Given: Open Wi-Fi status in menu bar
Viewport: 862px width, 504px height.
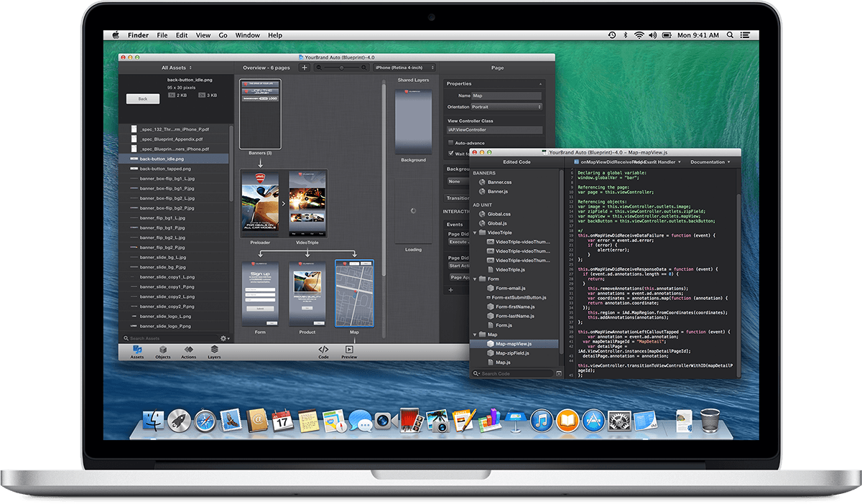Looking at the screenshot, I should [x=639, y=35].
